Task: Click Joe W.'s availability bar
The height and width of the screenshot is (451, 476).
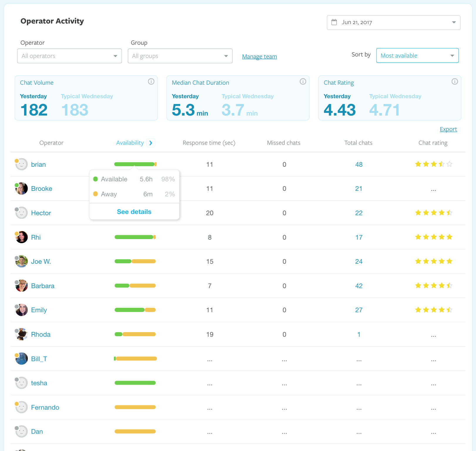Action: coord(135,261)
